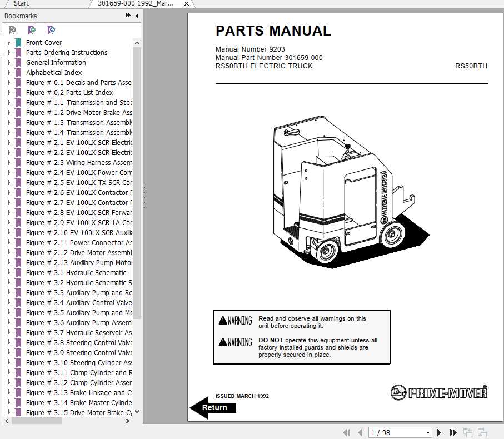The width and height of the screenshot is (504, 439).
Task: Click the first page navigation icon
Action: (x=346, y=432)
